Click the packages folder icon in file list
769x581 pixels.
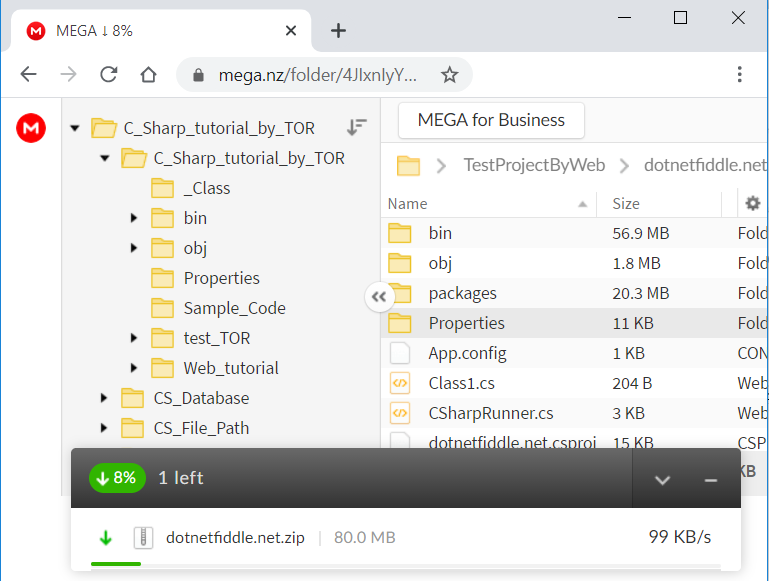pyautogui.click(x=400, y=293)
